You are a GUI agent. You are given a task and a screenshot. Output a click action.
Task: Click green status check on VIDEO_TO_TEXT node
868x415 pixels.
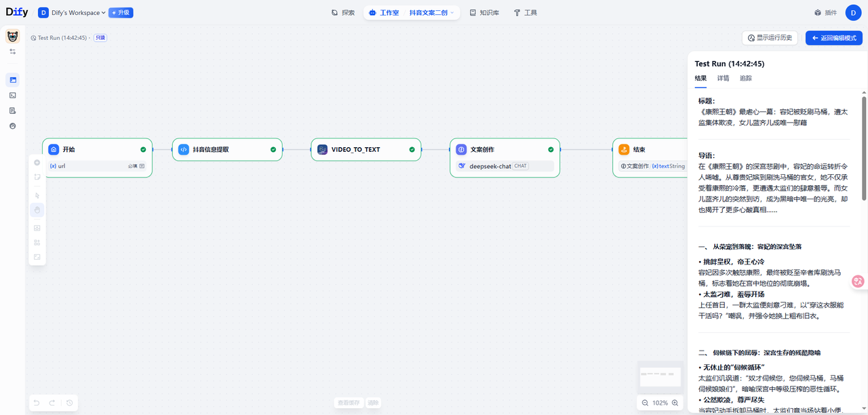coord(412,149)
